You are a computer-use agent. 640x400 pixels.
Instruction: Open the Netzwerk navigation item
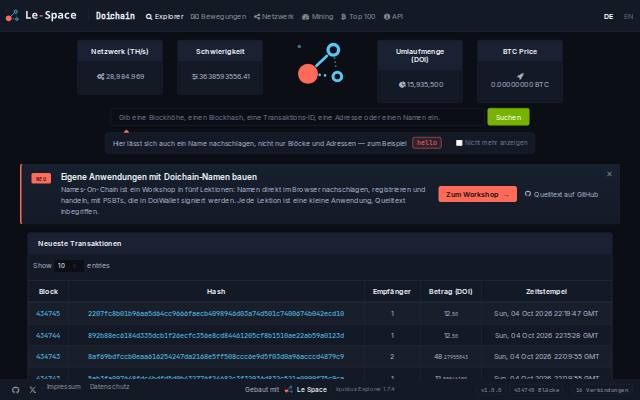click(x=273, y=16)
